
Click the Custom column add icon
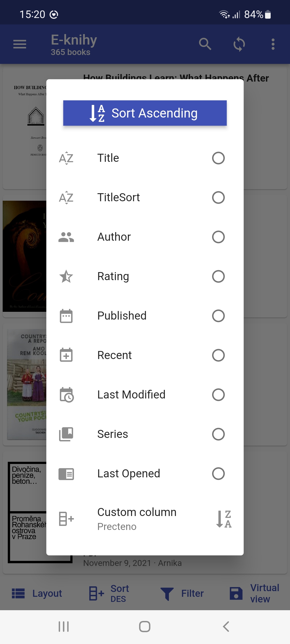(66, 519)
